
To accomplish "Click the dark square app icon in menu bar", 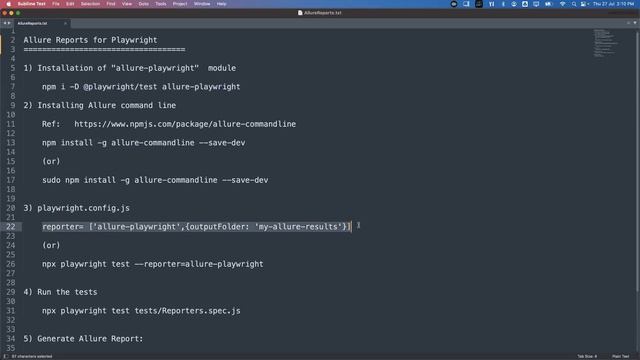I will tap(479, 4).
